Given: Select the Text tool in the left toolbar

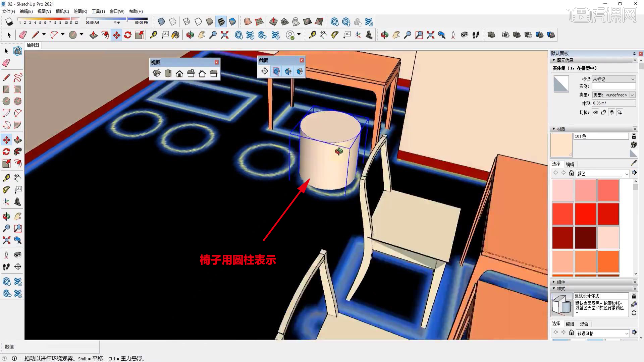Looking at the screenshot, I should pos(18,190).
